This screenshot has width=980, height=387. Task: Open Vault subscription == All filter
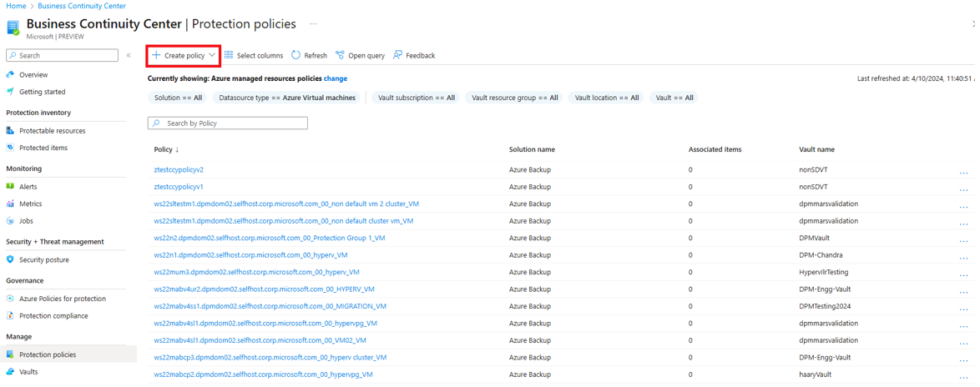click(x=417, y=98)
